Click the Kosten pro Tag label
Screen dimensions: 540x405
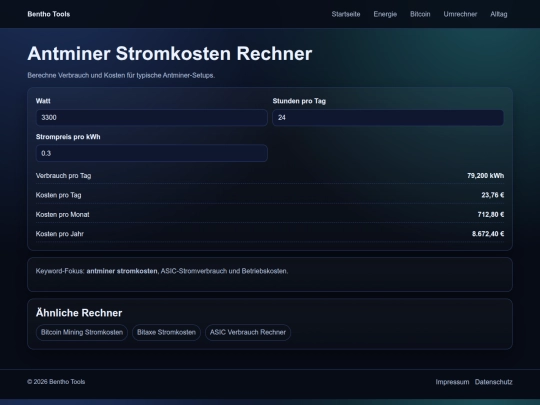[x=59, y=195]
